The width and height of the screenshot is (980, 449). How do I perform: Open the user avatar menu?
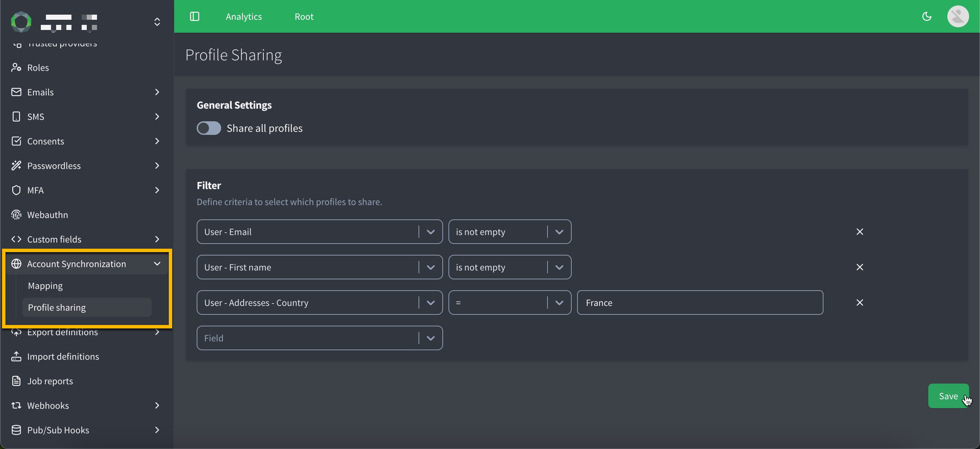coord(958,16)
